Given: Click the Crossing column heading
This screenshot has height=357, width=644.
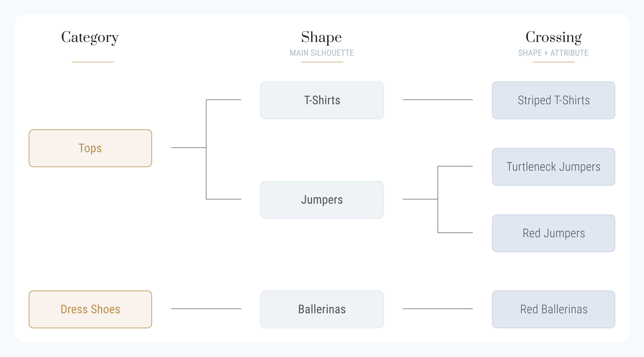Looking at the screenshot, I should (x=553, y=37).
